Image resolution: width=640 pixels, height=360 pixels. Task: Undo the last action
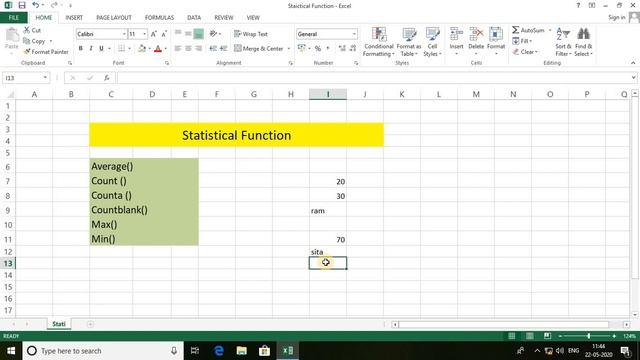click(36, 5)
